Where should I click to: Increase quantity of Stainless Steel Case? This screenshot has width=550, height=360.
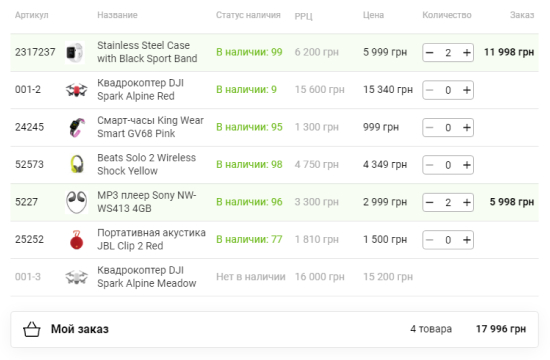pyautogui.click(x=466, y=53)
